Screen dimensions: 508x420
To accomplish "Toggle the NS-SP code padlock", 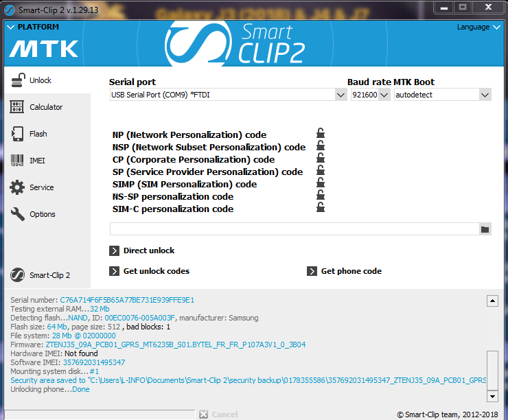I will (321, 195).
